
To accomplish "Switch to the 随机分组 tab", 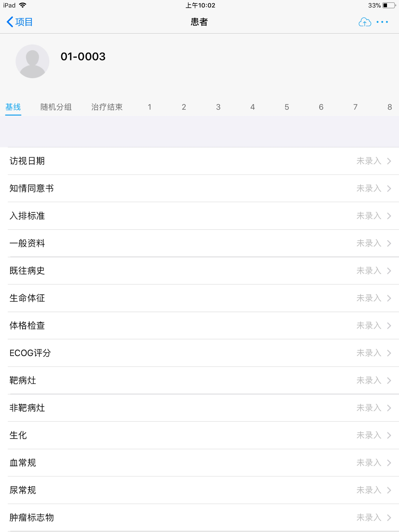I will (56, 107).
